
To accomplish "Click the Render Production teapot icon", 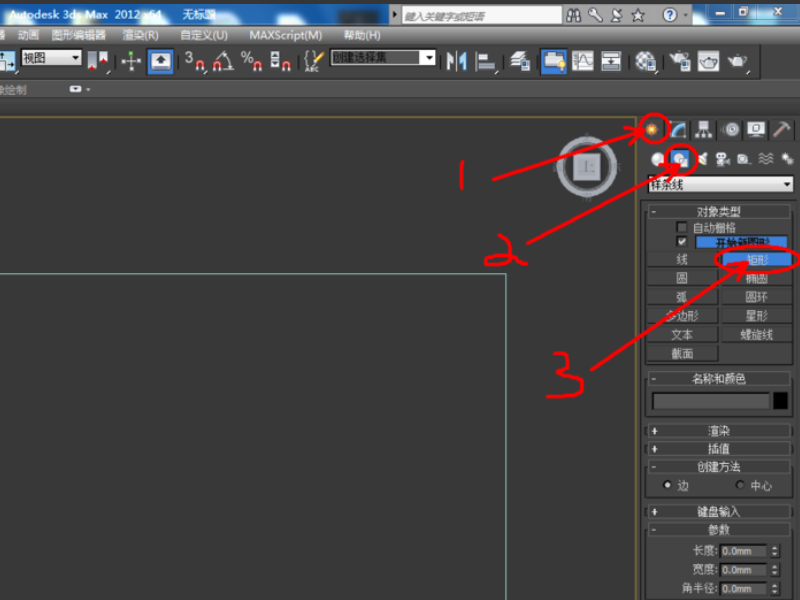I will click(737, 61).
